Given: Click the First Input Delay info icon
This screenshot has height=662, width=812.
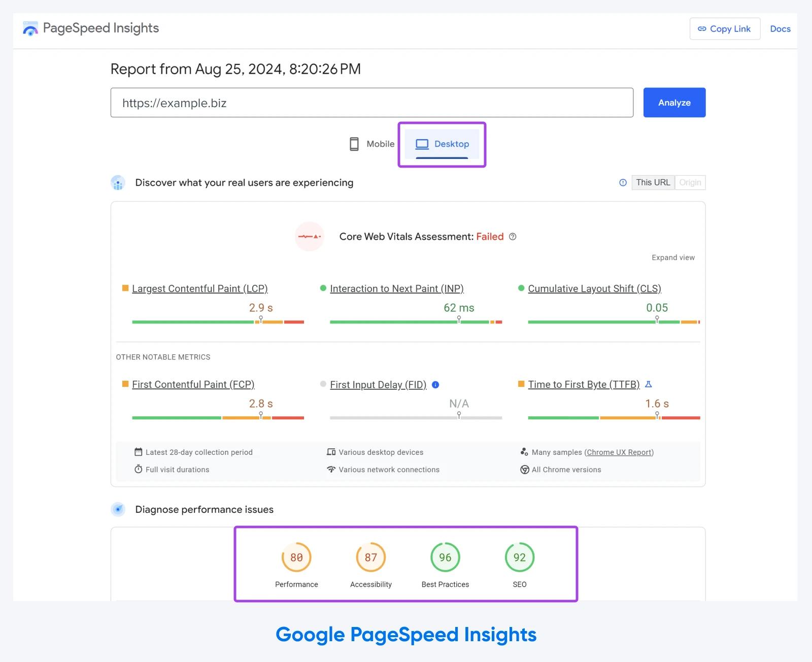Looking at the screenshot, I should pos(435,385).
